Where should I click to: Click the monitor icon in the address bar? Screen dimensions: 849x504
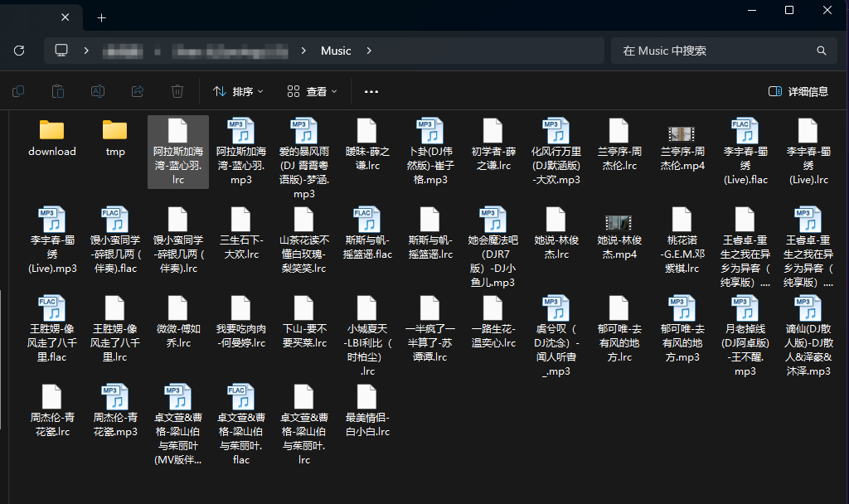(x=61, y=51)
